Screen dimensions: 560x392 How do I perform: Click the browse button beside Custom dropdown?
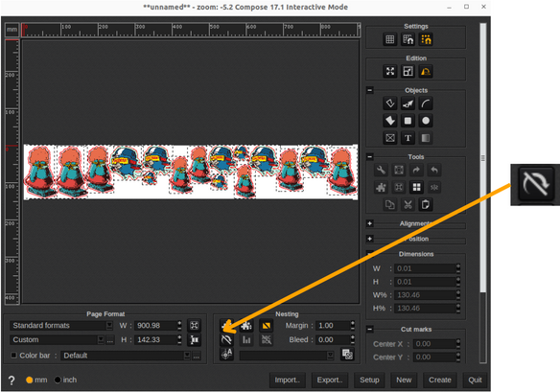(x=110, y=339)
